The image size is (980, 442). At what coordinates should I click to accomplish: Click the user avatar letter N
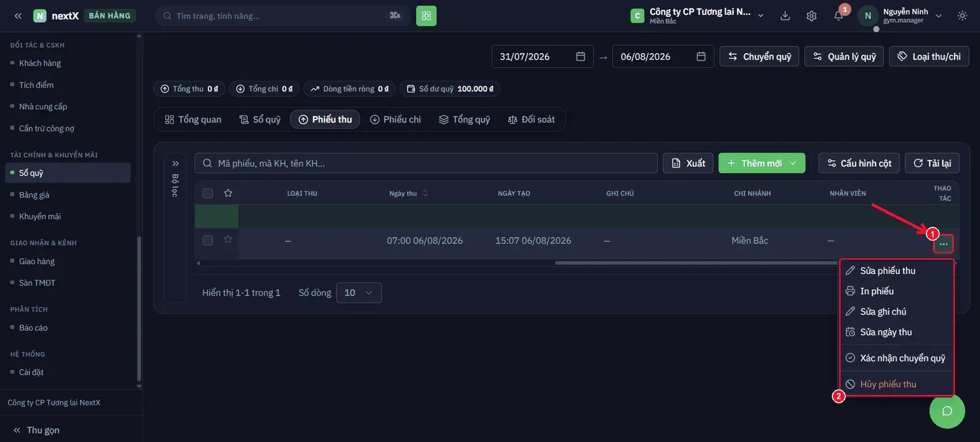click(x=868, y=16)
